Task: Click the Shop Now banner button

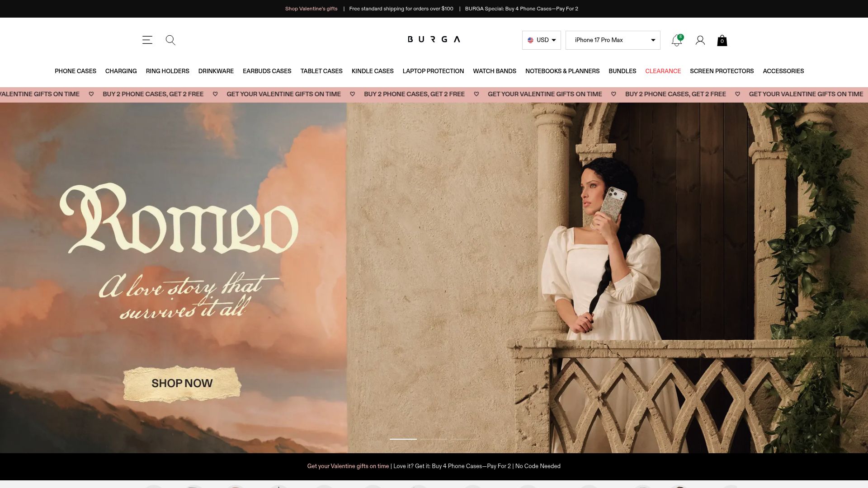Action: (x=182, y=383)
